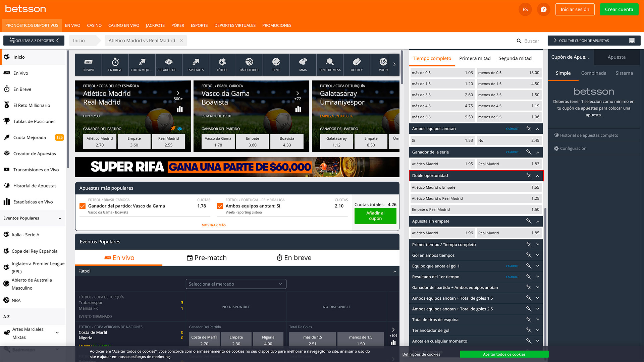Hide bet slip with OCULTAR CUPÓN DE APUESTAS

tap(594, 41)
